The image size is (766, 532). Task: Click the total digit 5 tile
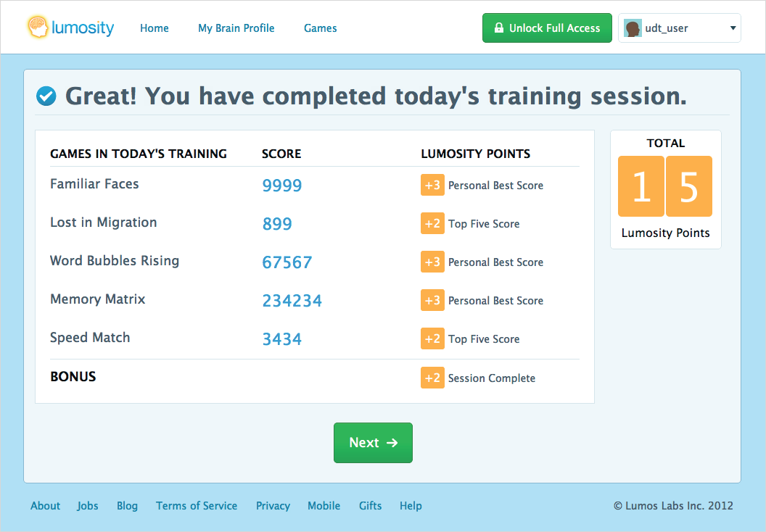pyautogui.click(x=689, y=186)
